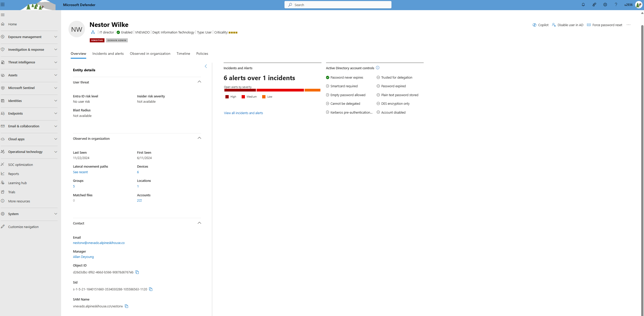Click the Investigation & response icon
The height and width of the screenshot is (316, 644).
pos(4,49)
